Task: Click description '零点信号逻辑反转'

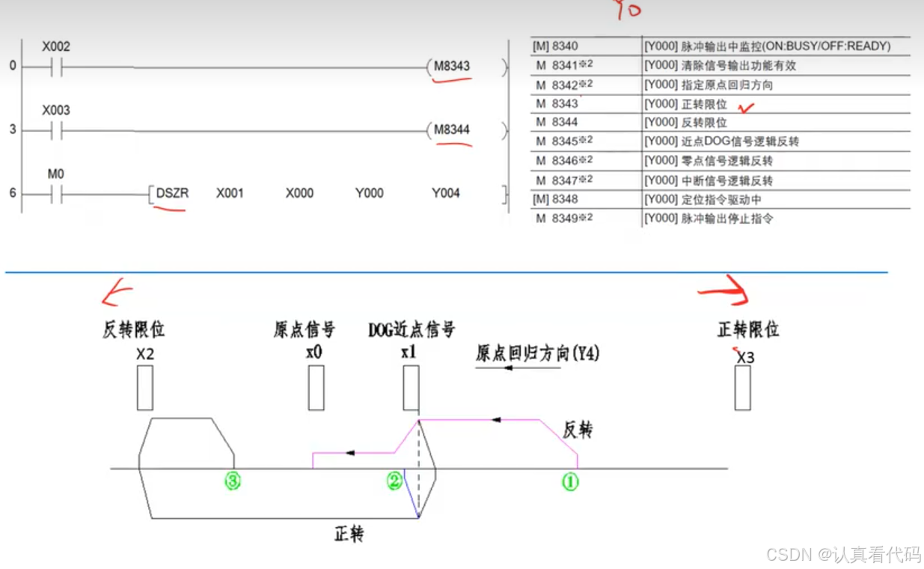Action: coord(726,161)
